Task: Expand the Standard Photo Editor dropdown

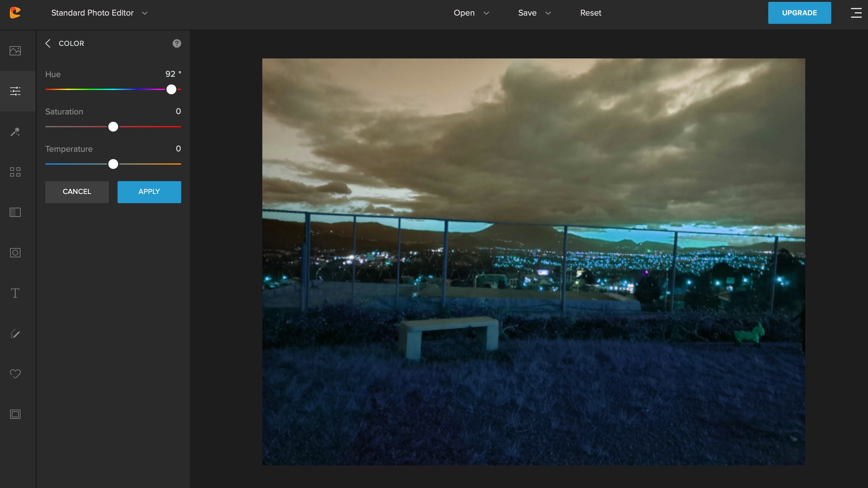Action: pos(145,13)
